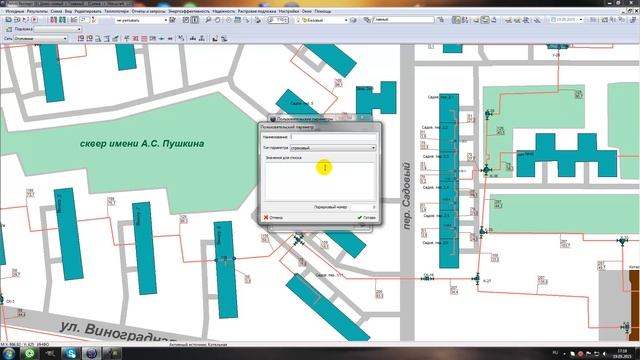Open the Энергоэффективность menu

click(189, 11)
